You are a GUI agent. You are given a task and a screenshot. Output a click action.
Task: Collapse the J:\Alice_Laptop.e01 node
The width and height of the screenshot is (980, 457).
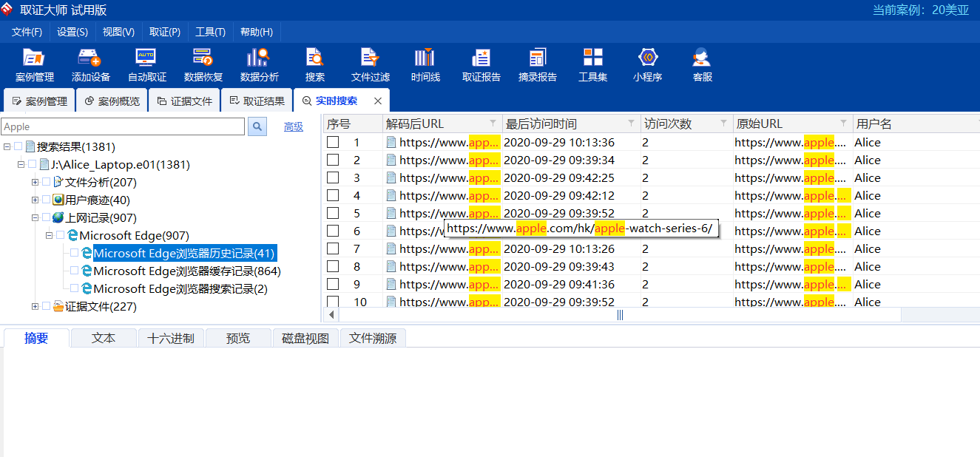tap(21, 164)
